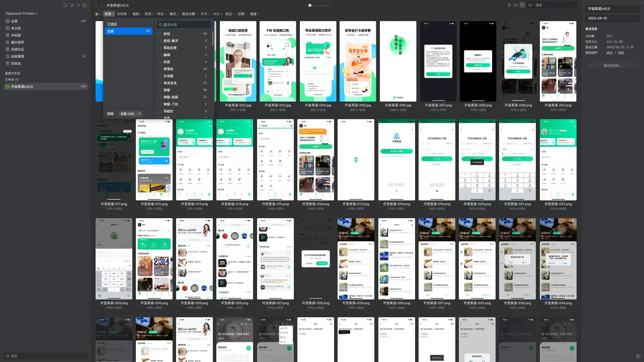
Task: Open the 标签 filter dropdown
Action: point(109,14)
